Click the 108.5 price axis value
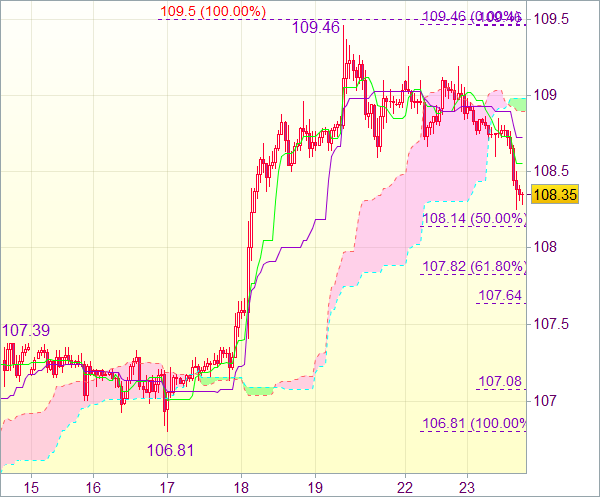 point(551,171)
